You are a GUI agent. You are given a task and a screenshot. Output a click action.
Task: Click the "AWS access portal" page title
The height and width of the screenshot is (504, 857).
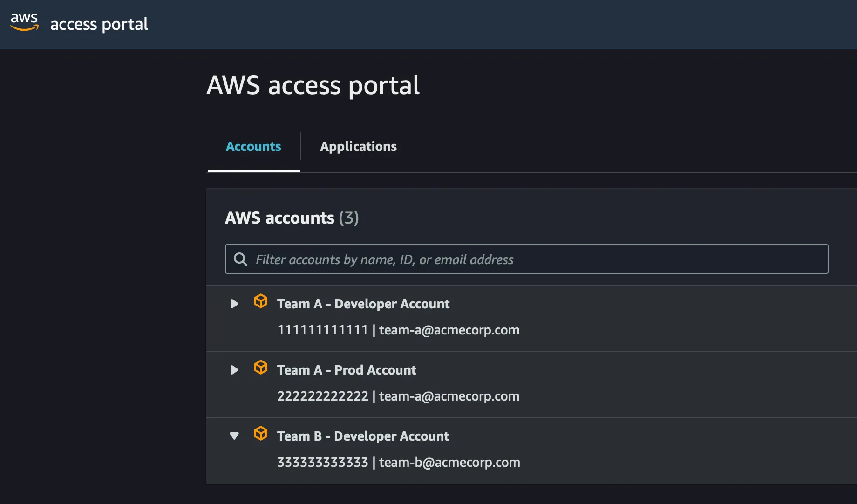pyautogui.click(x=313, y=86)
